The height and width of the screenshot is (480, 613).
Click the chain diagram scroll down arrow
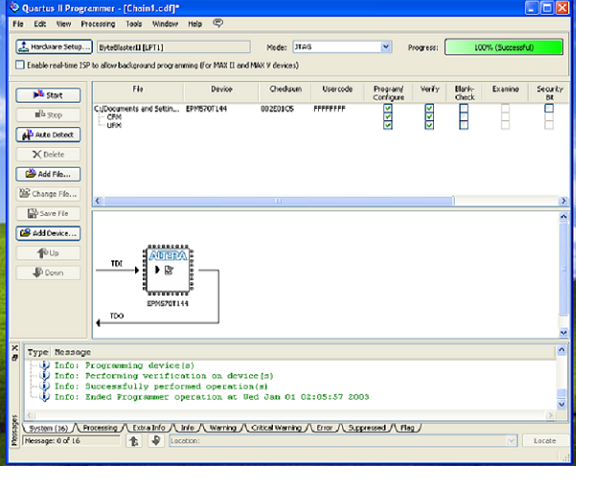563,333
